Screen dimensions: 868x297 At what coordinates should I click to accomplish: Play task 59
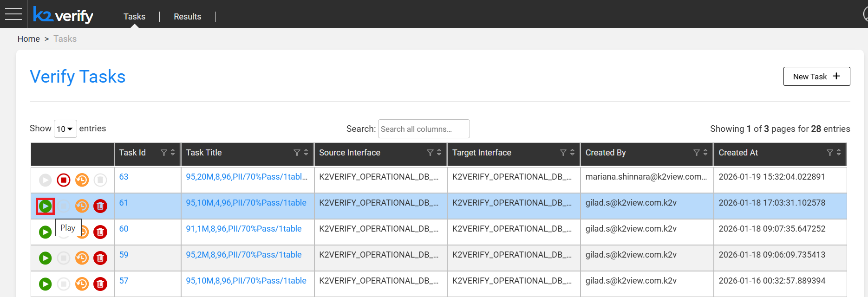coord(45,258)
